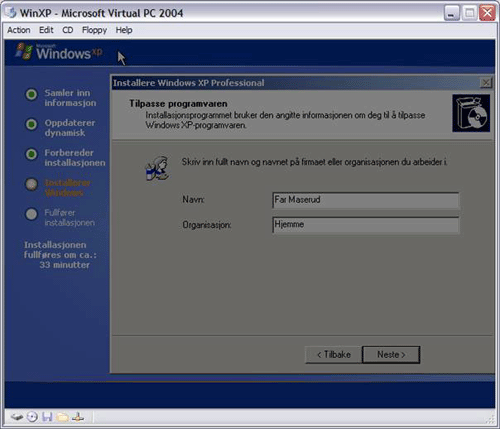Image resolution: width=500 pixels, height=429 pixels.
Task: Click the CD drive status icon
Action: [x=32, y=417]
